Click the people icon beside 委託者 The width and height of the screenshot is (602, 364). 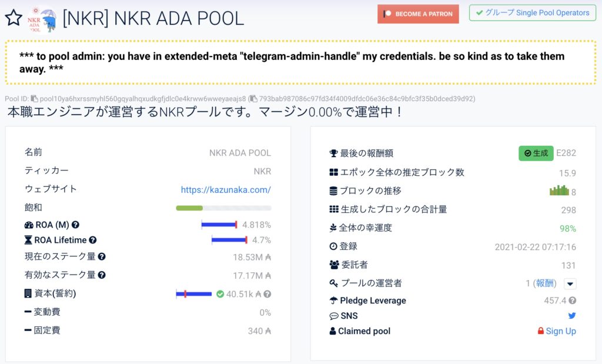pyautogui.click(x=335, y=265)
